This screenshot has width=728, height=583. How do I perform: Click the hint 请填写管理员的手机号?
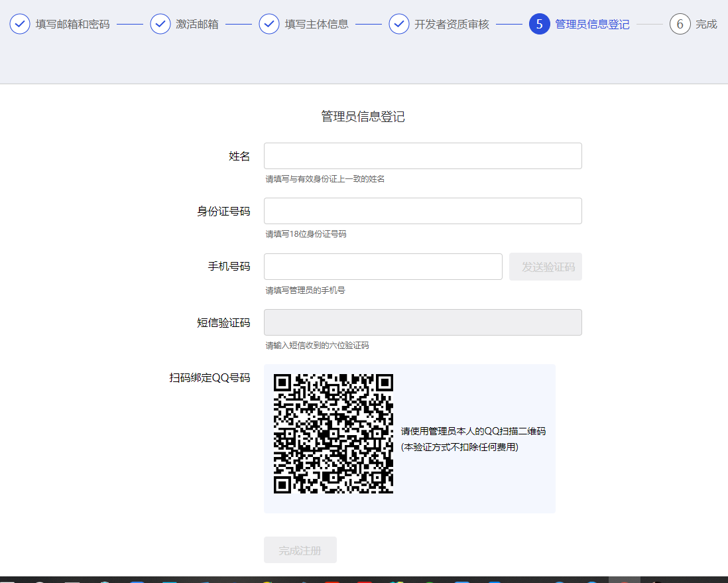pos(305,291)
